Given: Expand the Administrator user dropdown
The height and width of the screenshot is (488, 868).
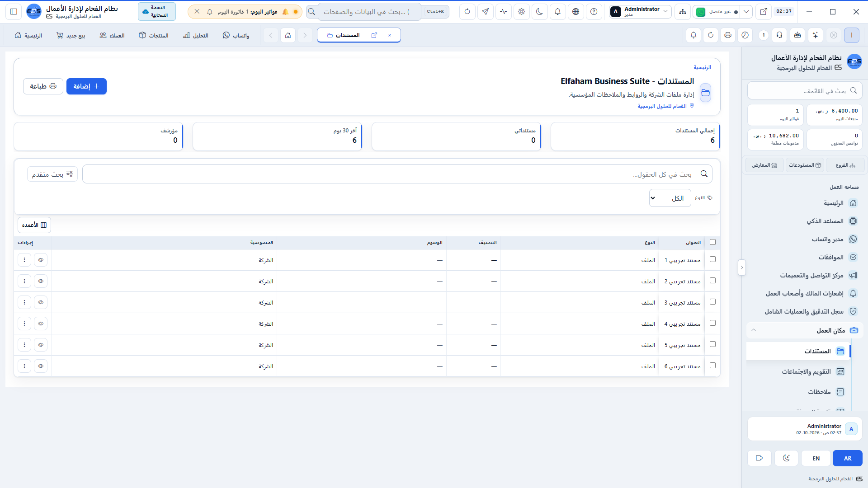Looking at the screenshot, I should 640,12.
